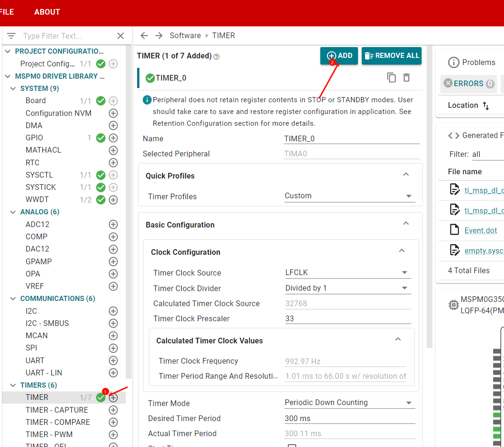The height and width of the screenshot is (447, 504).
Task: Open the ABOUT menu
Action: tap(47, 12)
